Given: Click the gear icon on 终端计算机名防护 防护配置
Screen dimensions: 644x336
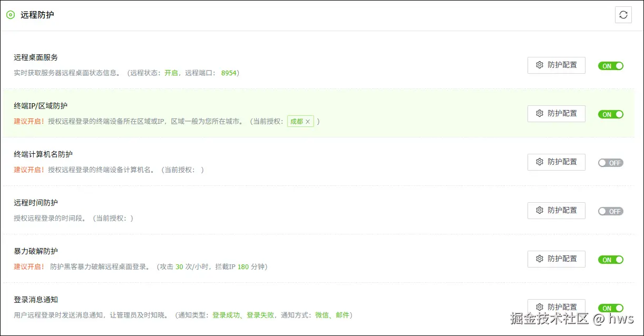Looking at the screenshot, I should click(x=539, y=162).
